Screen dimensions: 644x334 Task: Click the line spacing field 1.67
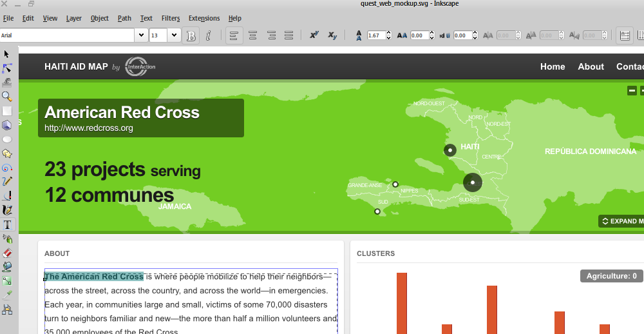(x=377, y=35)
